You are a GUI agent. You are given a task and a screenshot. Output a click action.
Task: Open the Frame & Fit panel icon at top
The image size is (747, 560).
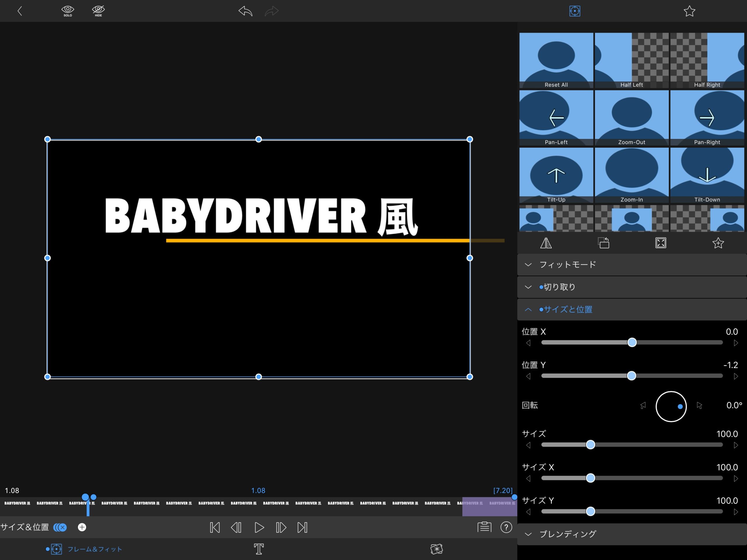575,11
